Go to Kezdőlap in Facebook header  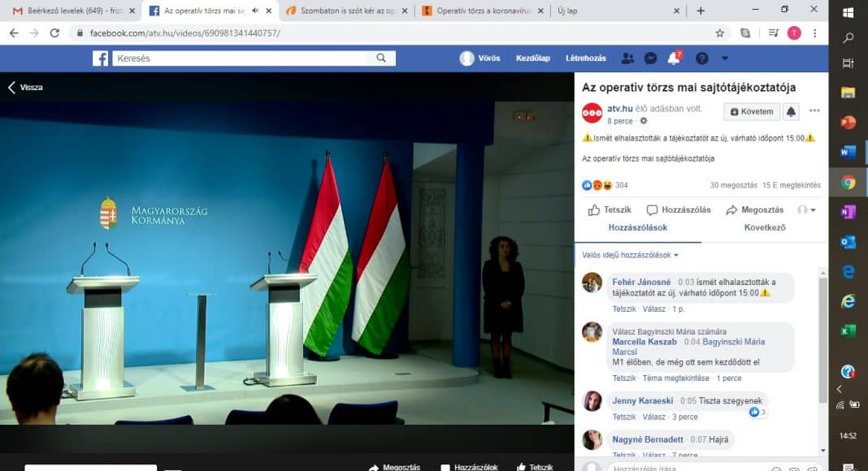coord(532,58)
